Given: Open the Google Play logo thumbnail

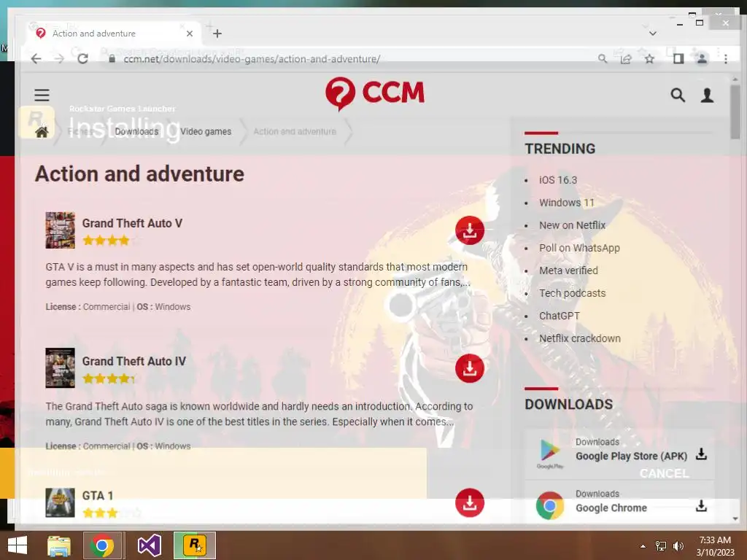Looking at the screenshot, I should (550, 453).
